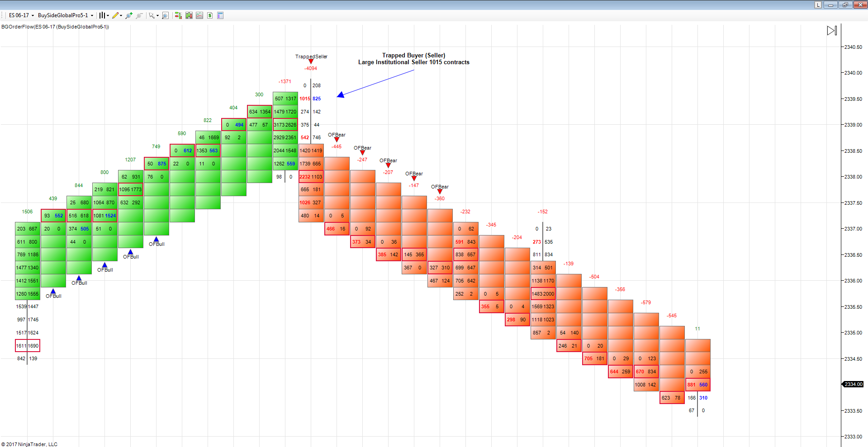Viewport: 868px width, 447px height.
Task: Restore down the chart window
Action: tap(845, 5)
